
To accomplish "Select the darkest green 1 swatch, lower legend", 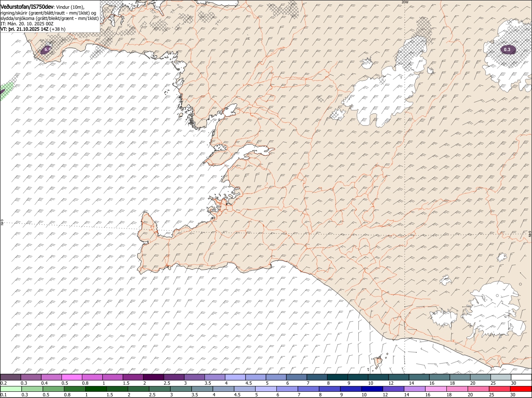I will [96, 389].
